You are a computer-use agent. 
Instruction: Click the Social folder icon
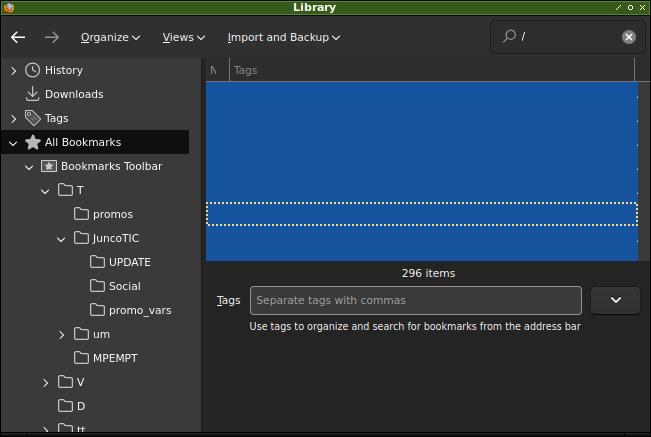[97, 286]
